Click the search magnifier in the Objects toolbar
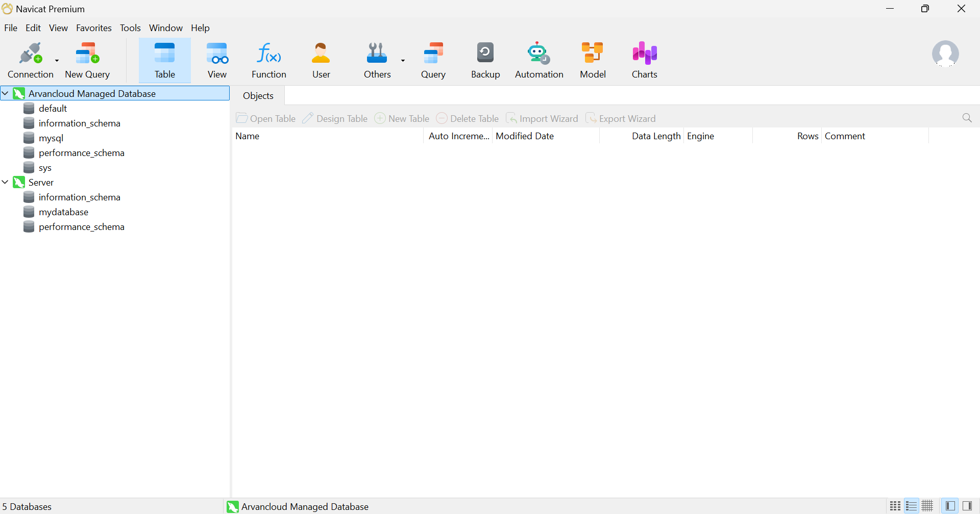The image size is (980, 514). tap(967, 118)
